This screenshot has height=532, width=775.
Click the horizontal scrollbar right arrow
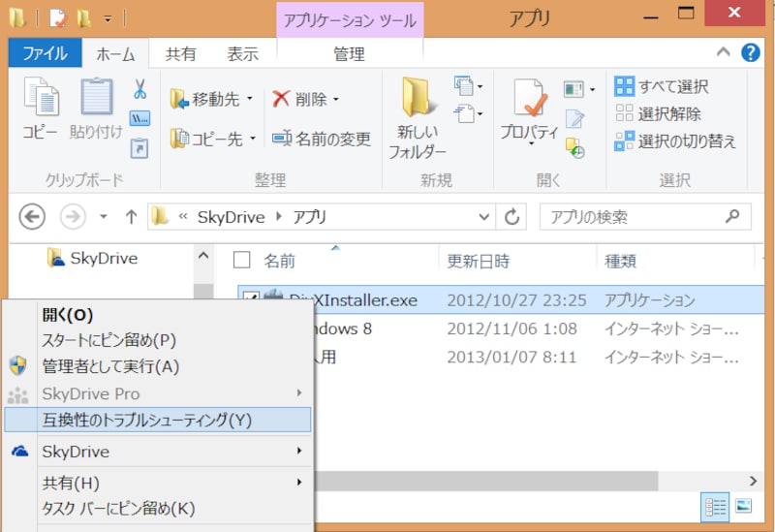click(x=753, y=481)
